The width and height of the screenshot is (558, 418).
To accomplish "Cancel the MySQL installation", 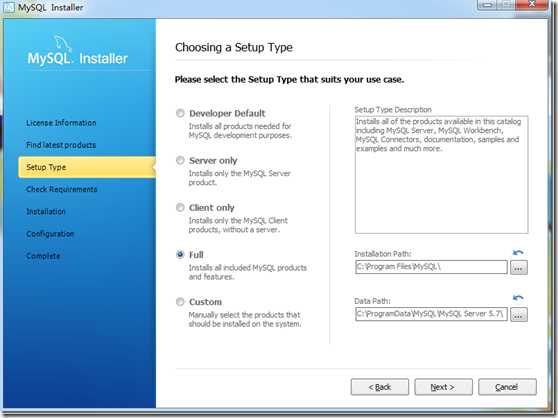I will point(507,387).
